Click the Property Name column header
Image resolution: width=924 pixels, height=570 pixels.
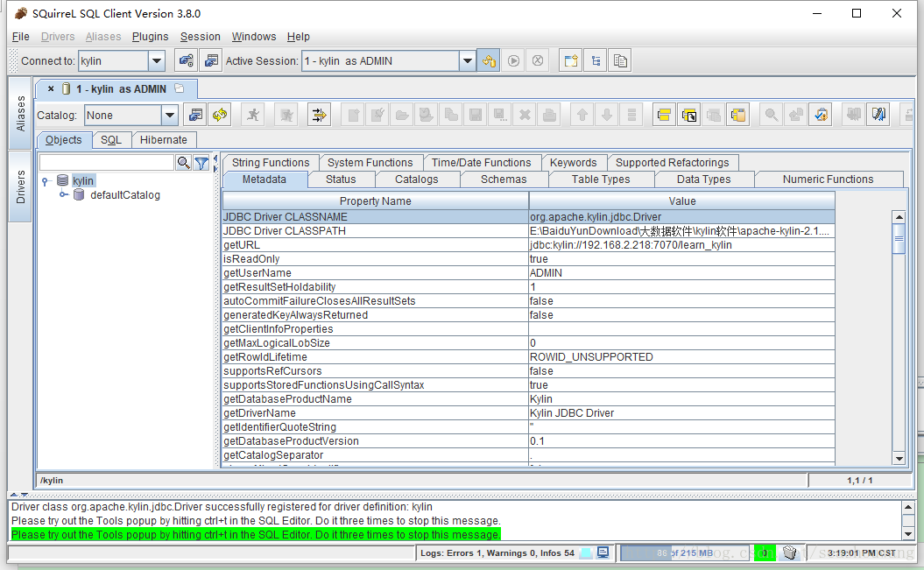pyautogui.click(x=376, y=201)
